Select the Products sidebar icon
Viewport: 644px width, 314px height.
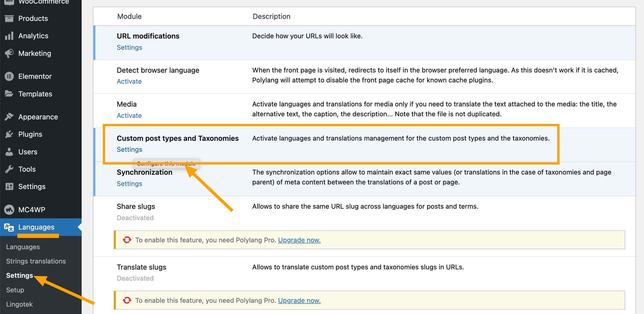click(x=9, y=18)
